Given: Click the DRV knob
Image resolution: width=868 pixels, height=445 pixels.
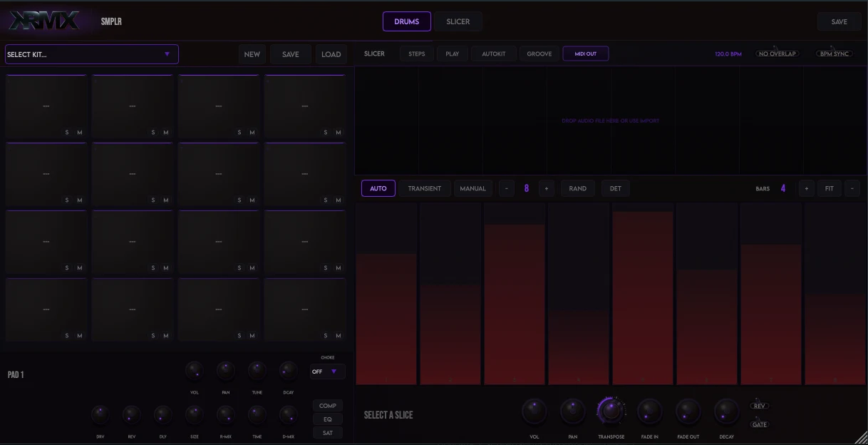Looking at the screenshot, I should pos(100,414).
